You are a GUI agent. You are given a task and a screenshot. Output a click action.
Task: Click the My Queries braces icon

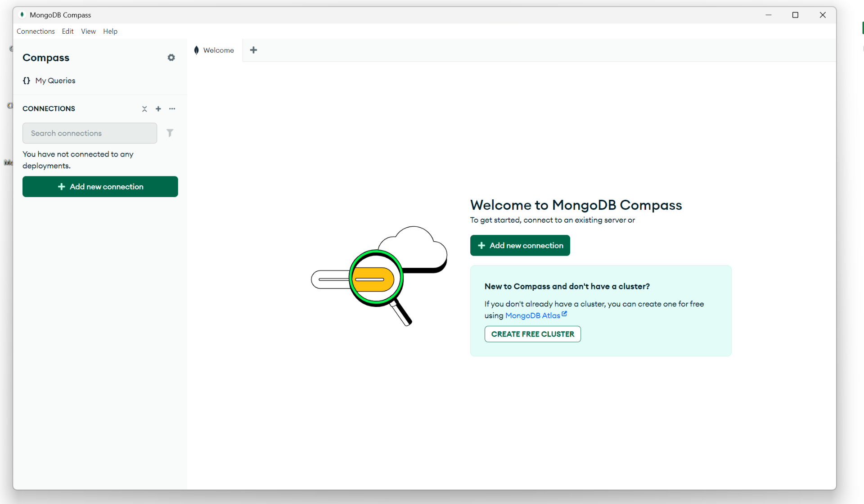pyautogui.click(x=27, y=81)
